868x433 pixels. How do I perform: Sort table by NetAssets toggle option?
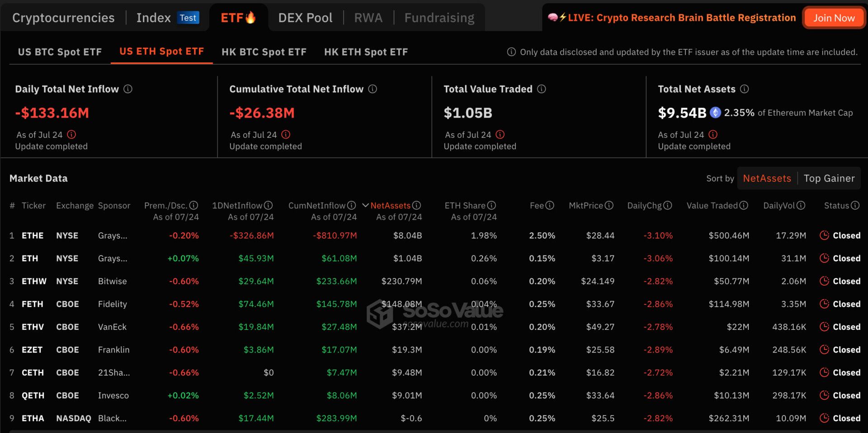tap(767, 179)
